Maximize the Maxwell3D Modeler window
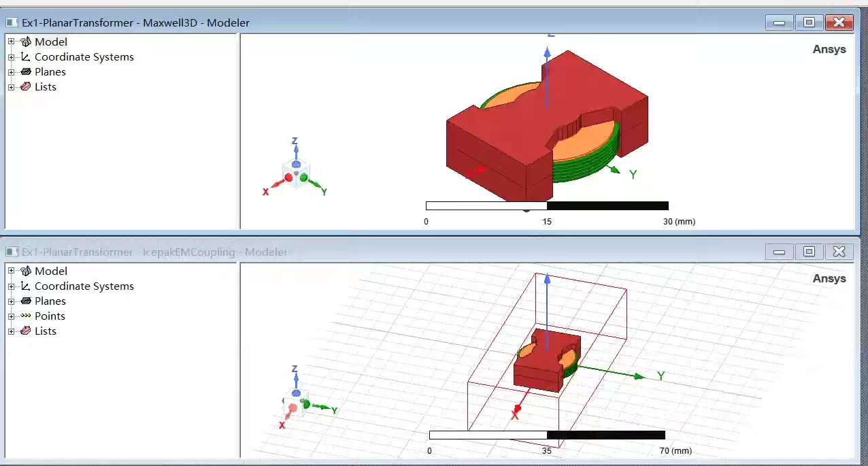 tap(809, 22)
